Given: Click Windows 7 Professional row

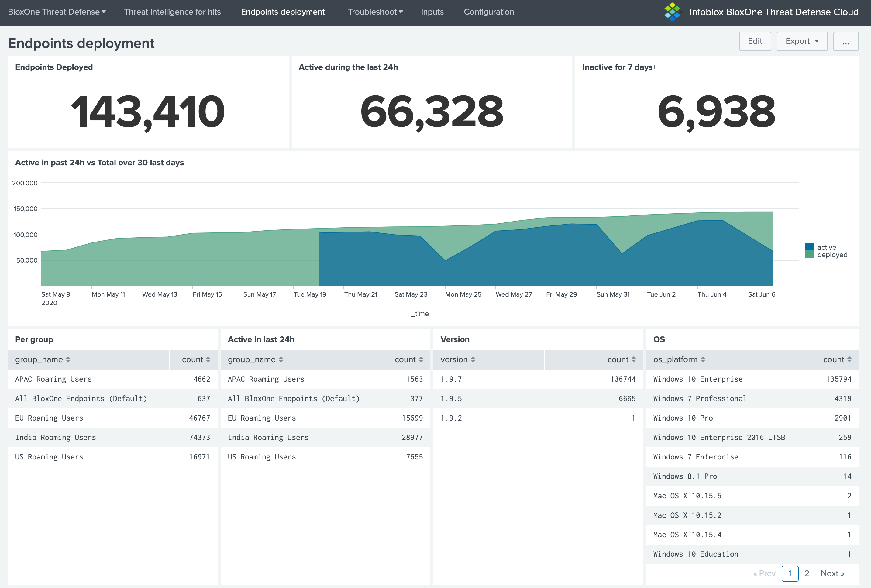Looking at the screenshot, I should pyautogui.click(x=752, y=398).
